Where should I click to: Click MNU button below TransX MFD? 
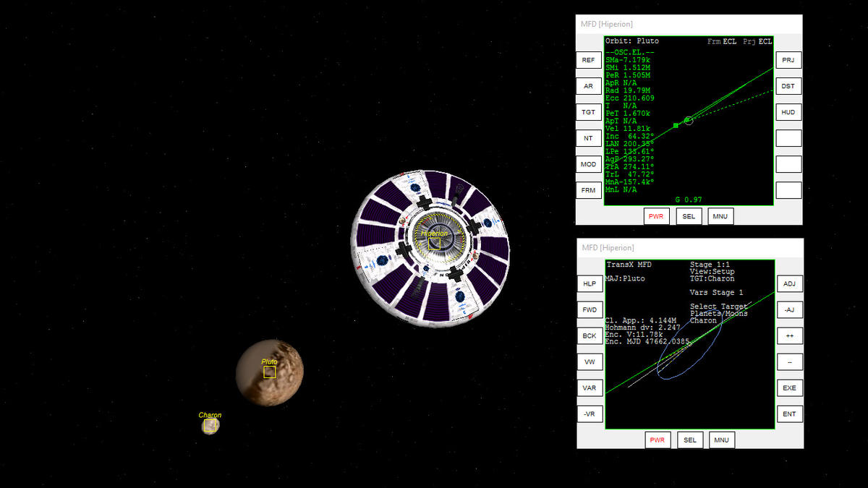[x=722, y=440]
